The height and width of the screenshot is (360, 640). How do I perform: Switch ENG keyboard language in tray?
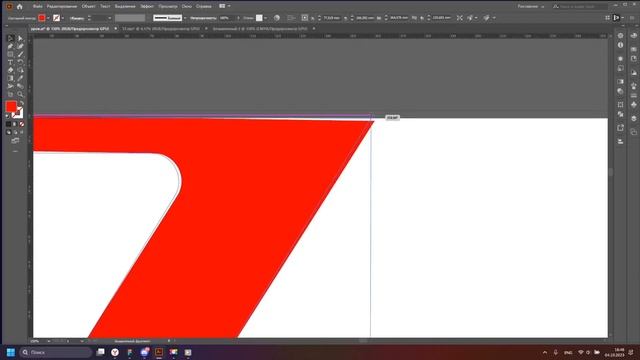point(568,352)
